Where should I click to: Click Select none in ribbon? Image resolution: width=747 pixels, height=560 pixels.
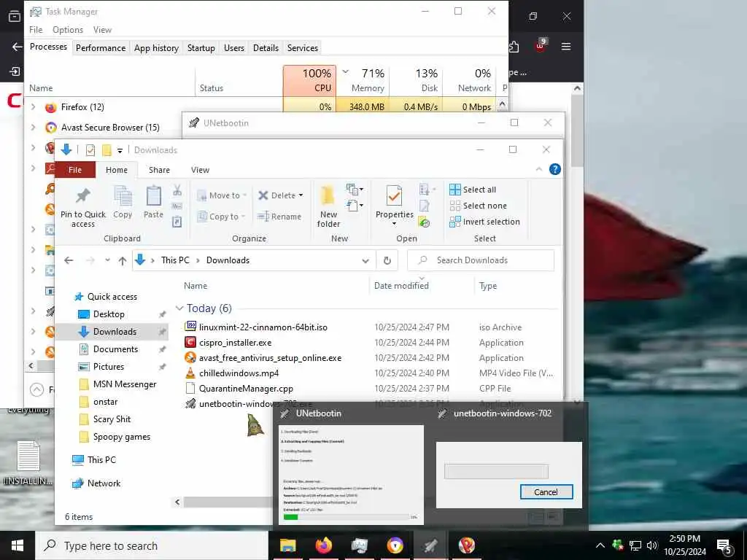coord(479,206)
